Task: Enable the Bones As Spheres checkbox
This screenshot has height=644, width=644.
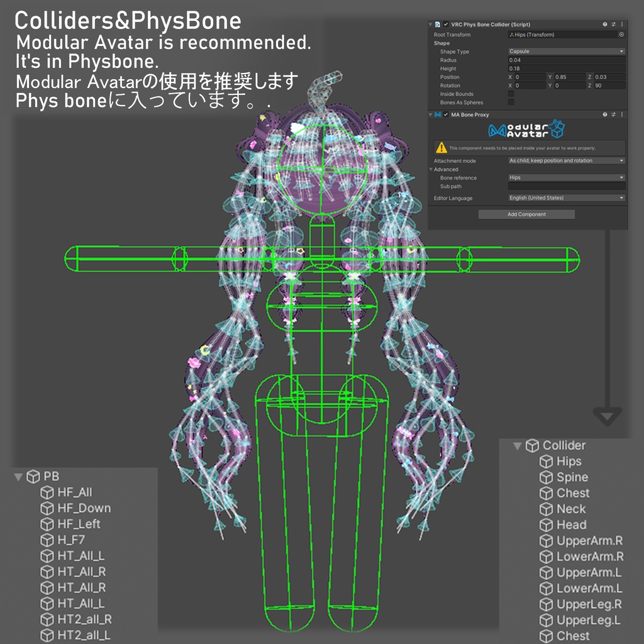Action: pyautogui.click(x=511, y=103)
